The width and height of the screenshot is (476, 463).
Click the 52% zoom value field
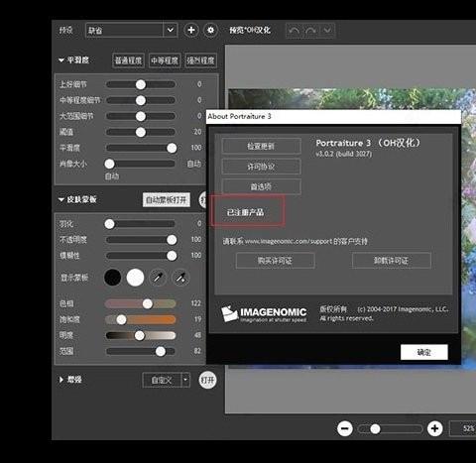tap(463, 428)
